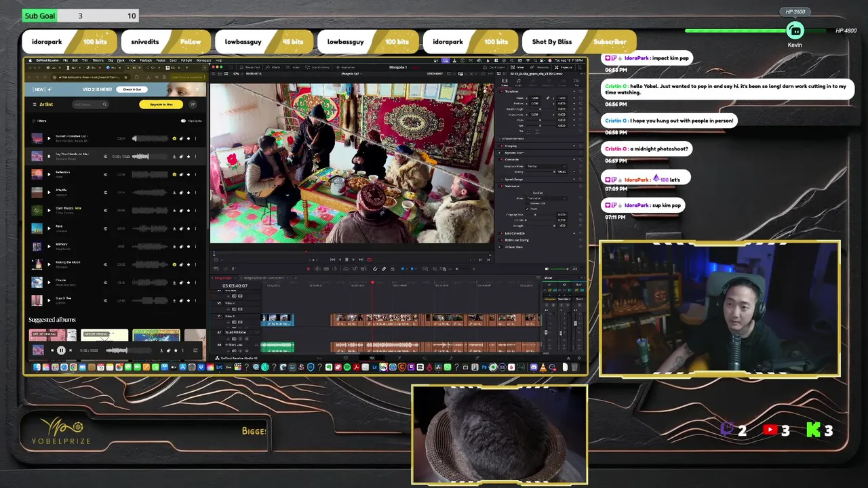This screenshot has width=868, height=488.
Task: Open the Effects panel in Resolve toolbar
Action: pyautogui.click(x=271, y=67)
